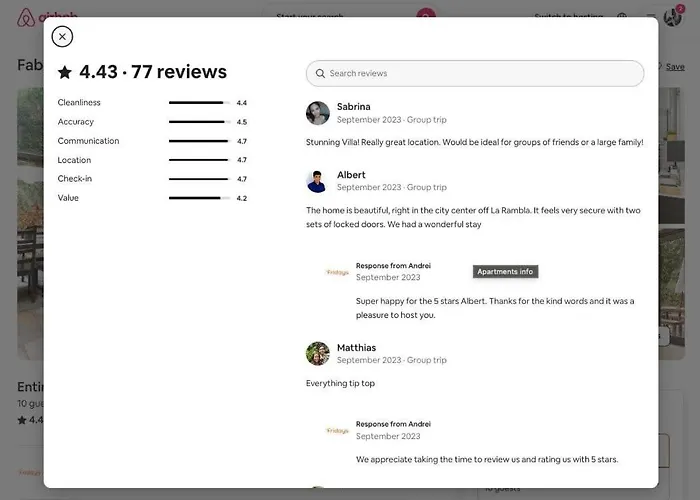
Task: Click the user profile avatar in header
Action: [x=673, y=17]
